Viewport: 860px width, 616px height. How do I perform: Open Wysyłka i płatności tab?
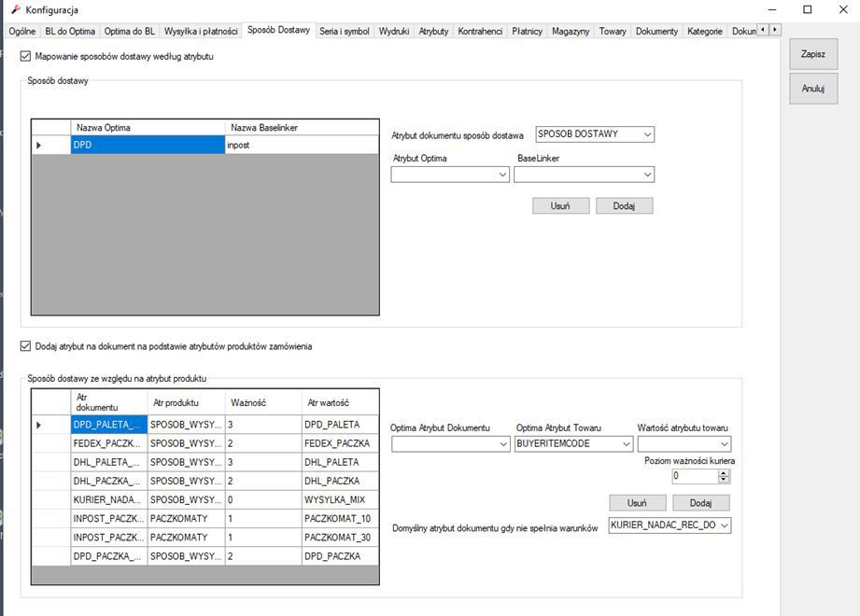[x=201, y=31]
